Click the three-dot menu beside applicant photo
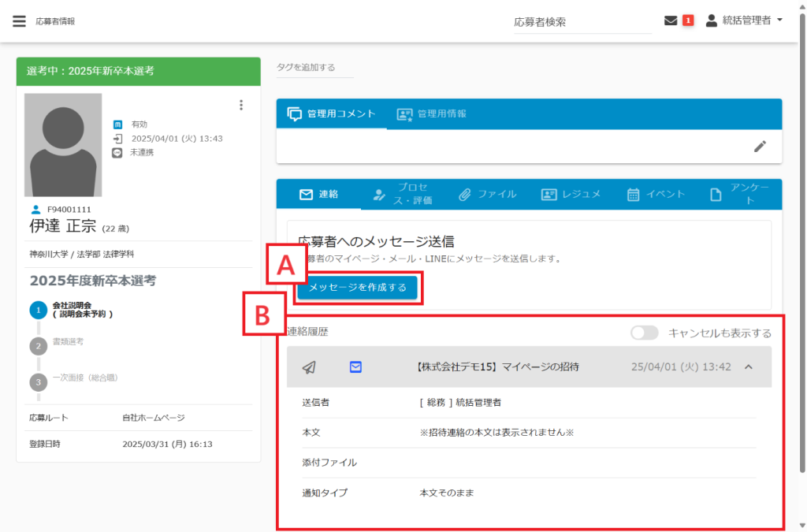This screenshot has width=807, height=532. click(x=241, y=105)
